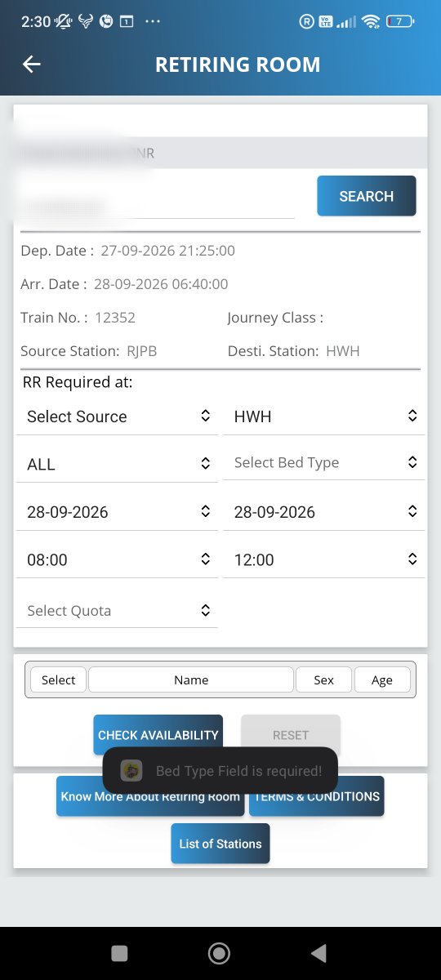441x980 pixels.
Task: Click the Age column header
Action: click(x=382, y=679)
